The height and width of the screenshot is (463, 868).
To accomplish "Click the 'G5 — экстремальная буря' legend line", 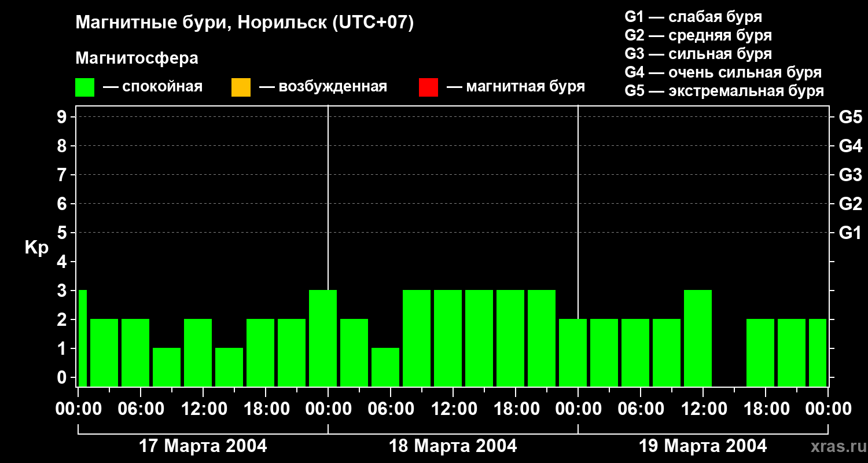I will pyautogui.click(x=724, y=91).
